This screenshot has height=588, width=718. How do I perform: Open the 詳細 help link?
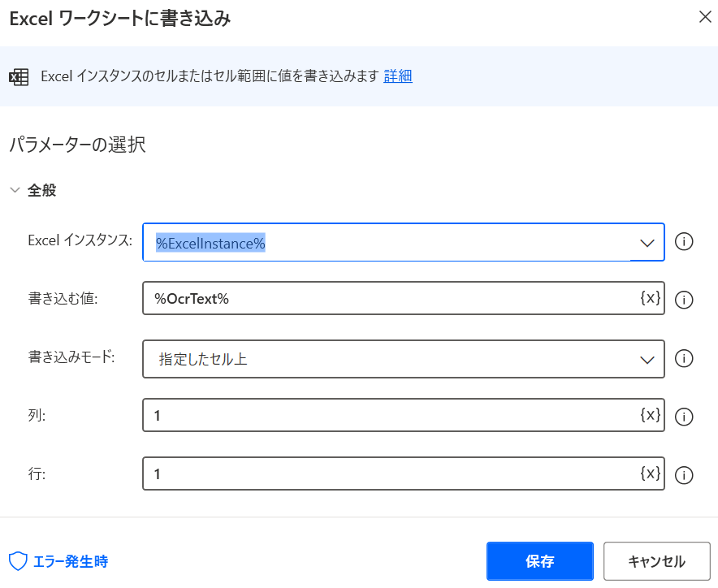coord(397,76)
